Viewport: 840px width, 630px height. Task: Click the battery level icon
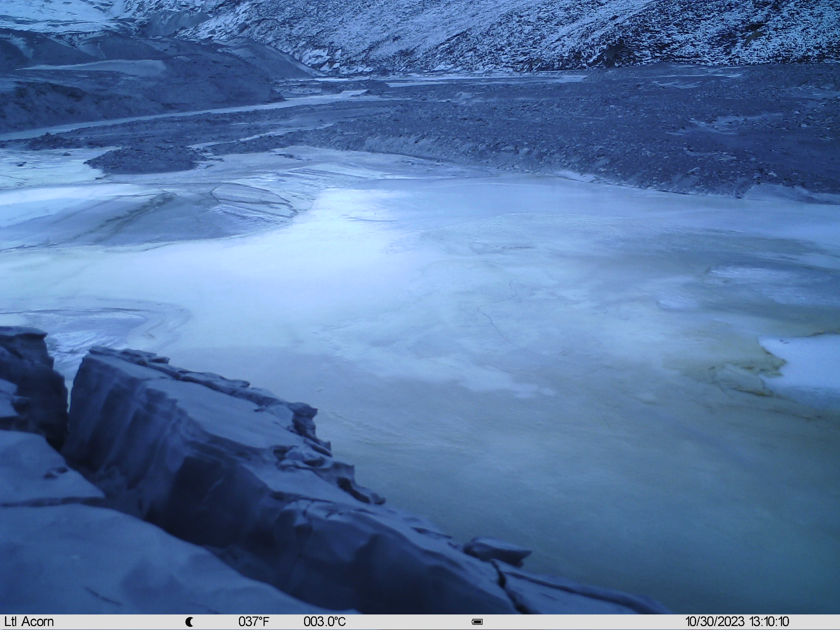[477, 622]
